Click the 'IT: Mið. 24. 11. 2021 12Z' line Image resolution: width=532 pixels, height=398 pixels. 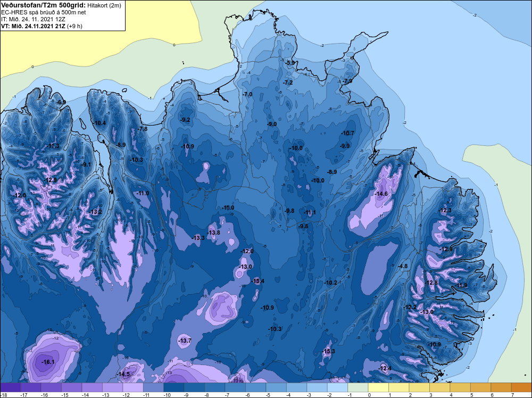pyautogui.click(x=33, y=19)
